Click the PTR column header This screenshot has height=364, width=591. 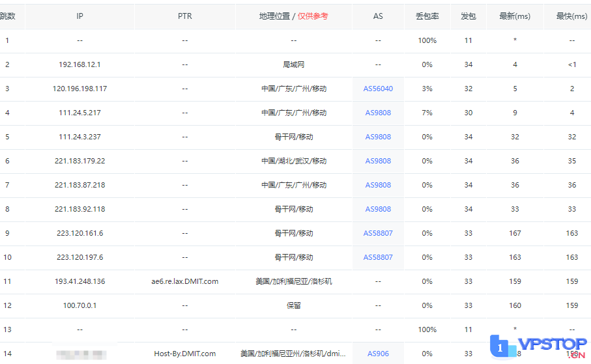coord(184,16)
